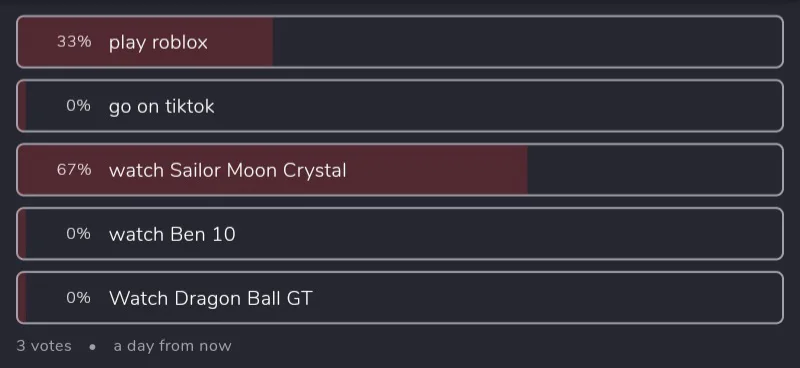The image size is (800, 368).
Task: Vote for Watch Dragon Ball GT
Action: tap(400, 298)
